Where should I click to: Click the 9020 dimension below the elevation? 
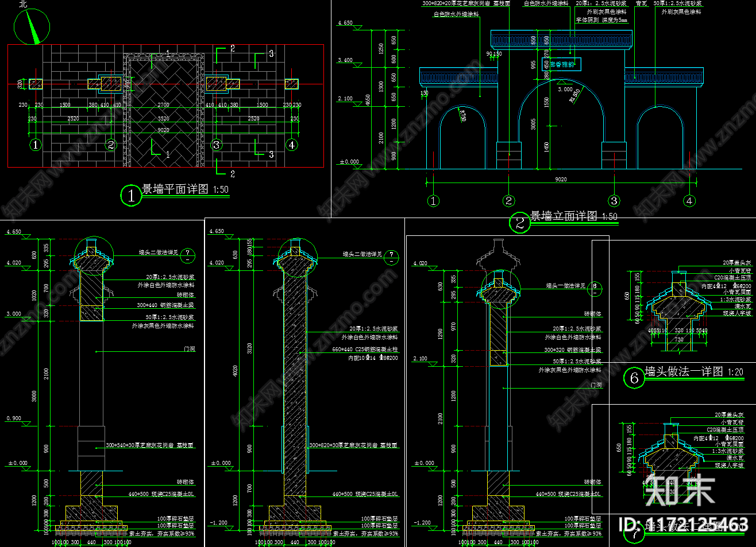pos(561,180)
